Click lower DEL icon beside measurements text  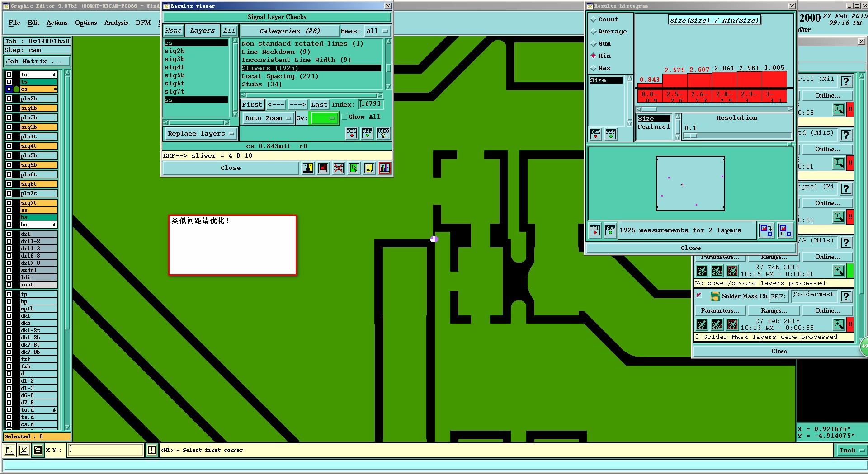pos(595,230)
